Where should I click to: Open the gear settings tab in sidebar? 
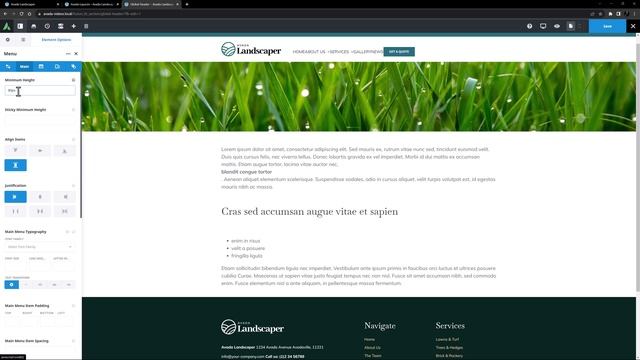[x=8, y=40]
